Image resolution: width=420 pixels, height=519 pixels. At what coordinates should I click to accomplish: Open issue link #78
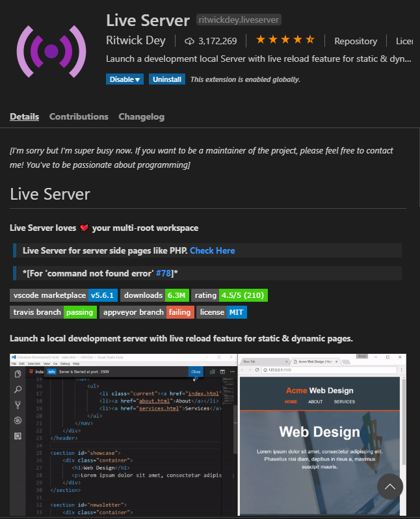pos(163,273)
